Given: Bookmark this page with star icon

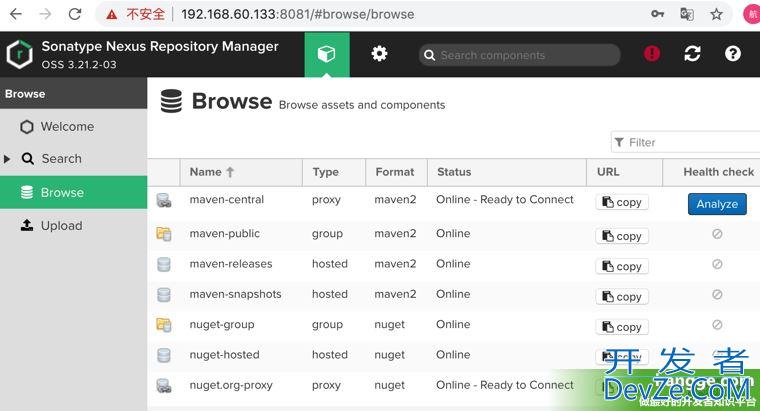Looking at the screenshot, I should point(716,14).
